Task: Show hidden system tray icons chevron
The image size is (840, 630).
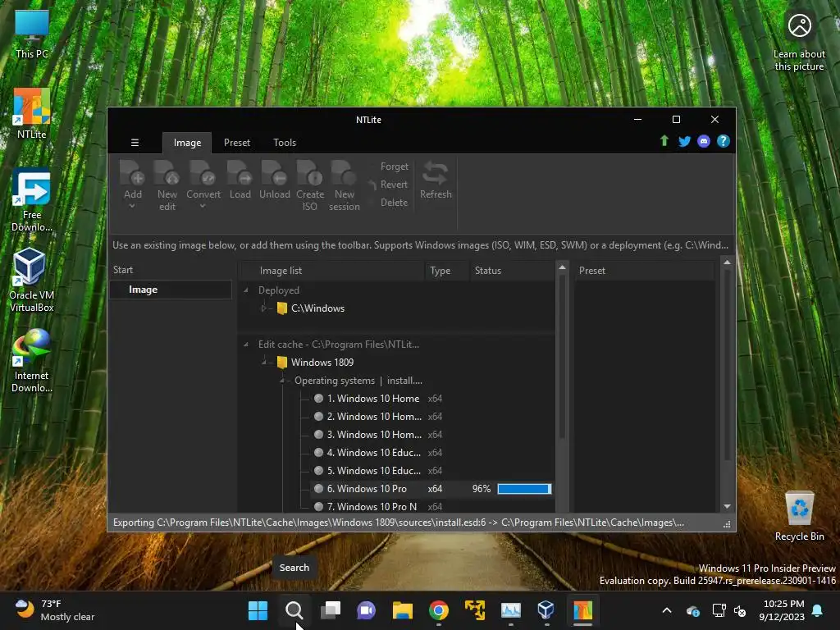Action: point(666,610)
